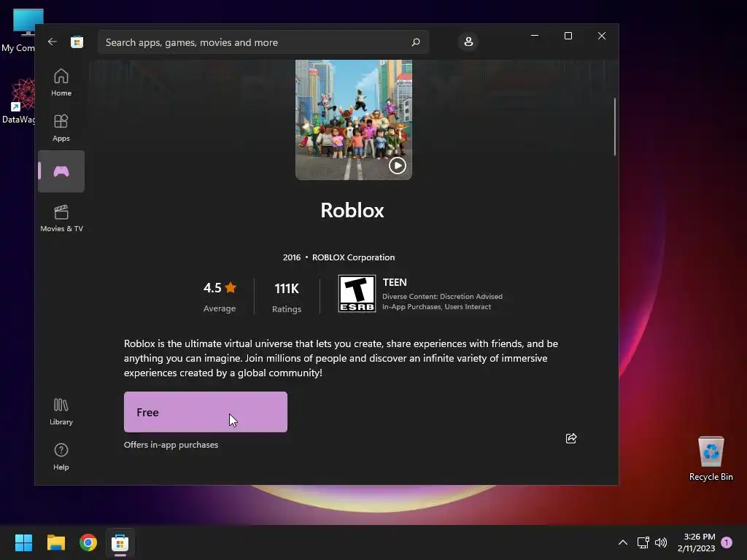
Task: Open network status icon in tray
Action: coord(643,542)
